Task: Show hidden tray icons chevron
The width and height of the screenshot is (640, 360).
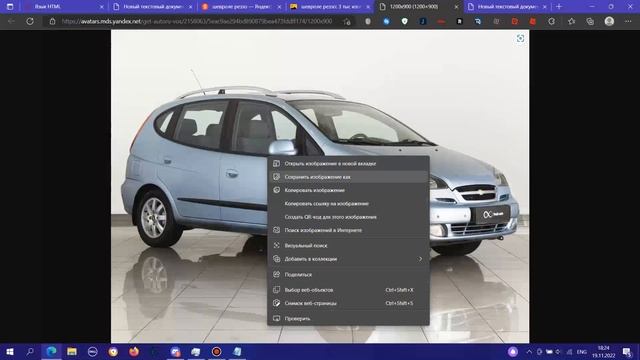Action: click(529, 351)
